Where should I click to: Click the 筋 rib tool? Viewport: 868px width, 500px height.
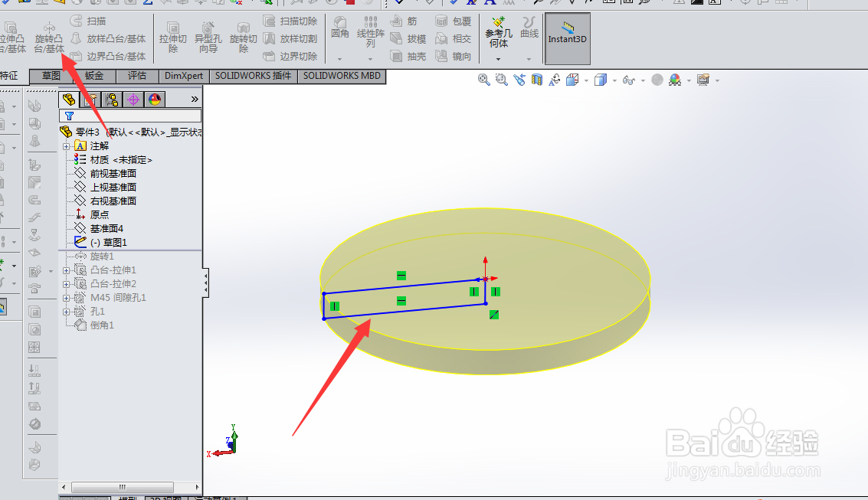coord(404,21)
